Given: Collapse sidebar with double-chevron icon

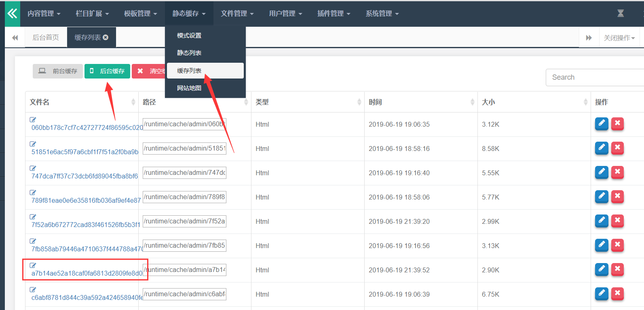Looking at the screenshot, I should pyautogui.click(x=13, y=14).
